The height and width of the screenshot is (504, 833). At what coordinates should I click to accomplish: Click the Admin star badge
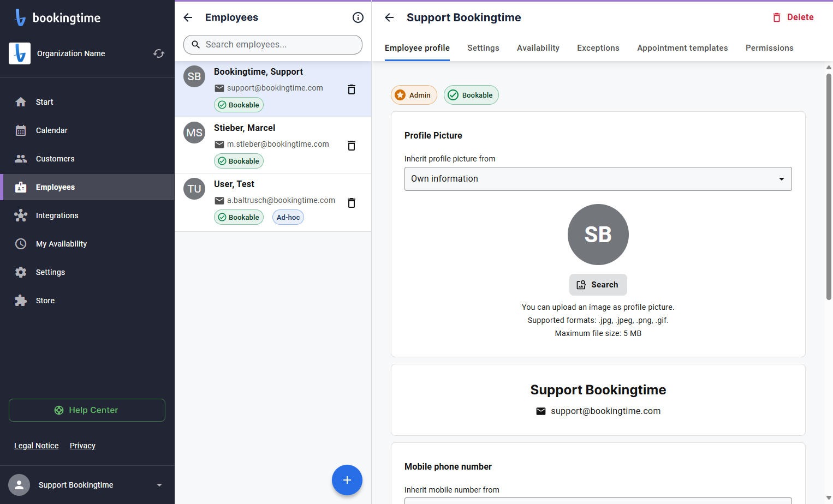point(414,95)
